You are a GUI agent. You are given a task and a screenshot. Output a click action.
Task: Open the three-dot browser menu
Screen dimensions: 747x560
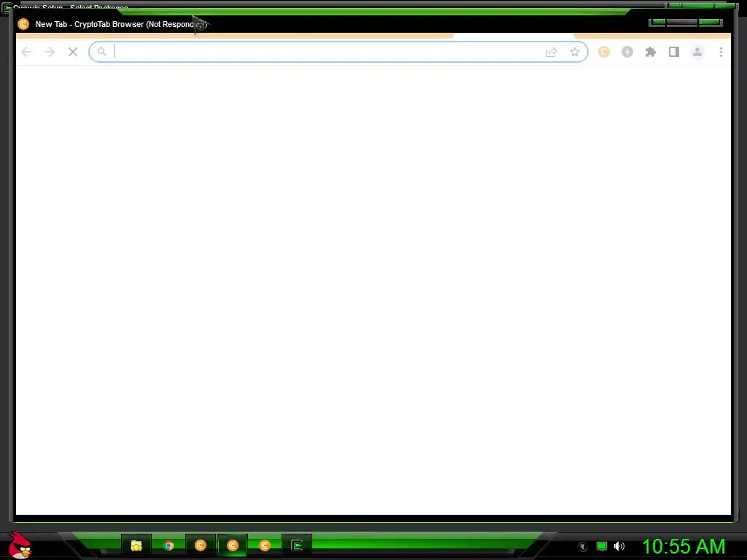coord(721,52)
